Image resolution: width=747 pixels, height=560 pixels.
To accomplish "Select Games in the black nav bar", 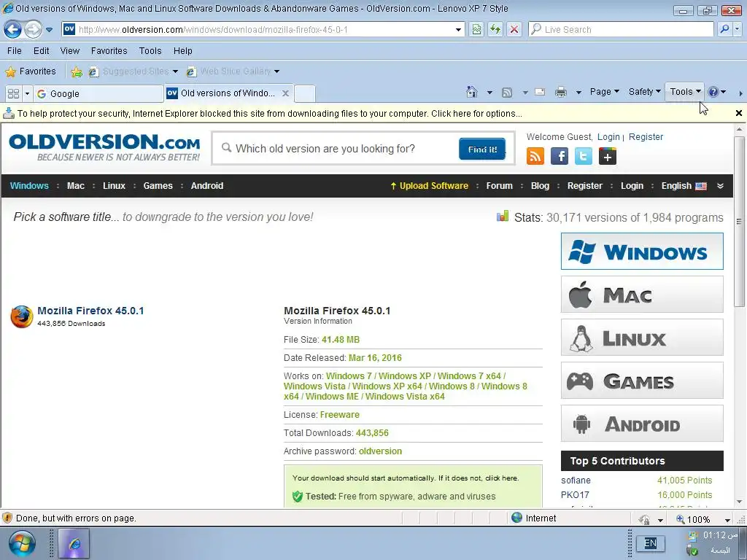I will 158,186.
